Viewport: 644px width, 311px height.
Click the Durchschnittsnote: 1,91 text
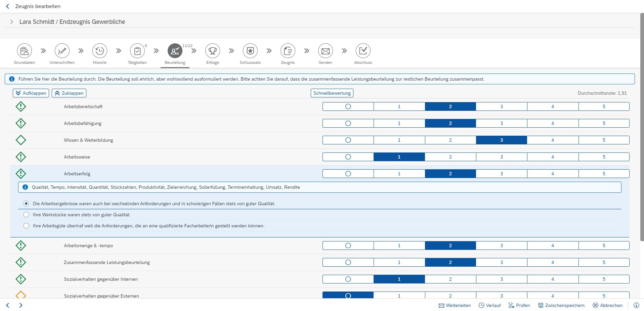[x=602, y=93]
